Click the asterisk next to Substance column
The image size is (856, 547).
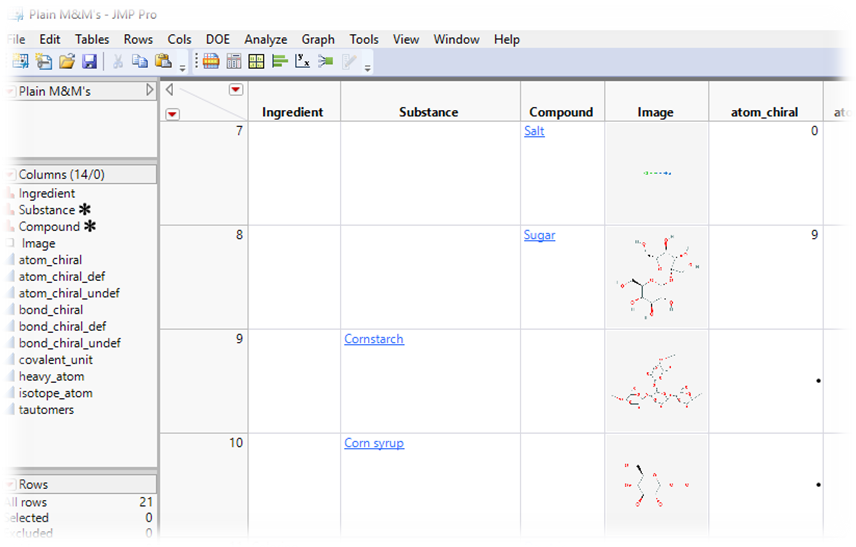coord(85,210)
